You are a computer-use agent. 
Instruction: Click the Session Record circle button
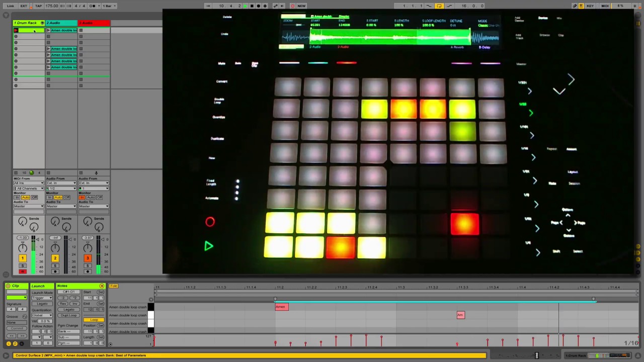(x=292, y=6)
